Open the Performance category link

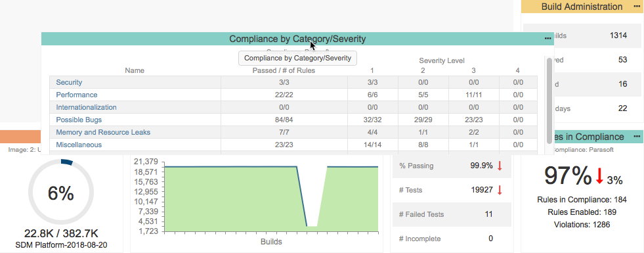(x=77, y=95)
